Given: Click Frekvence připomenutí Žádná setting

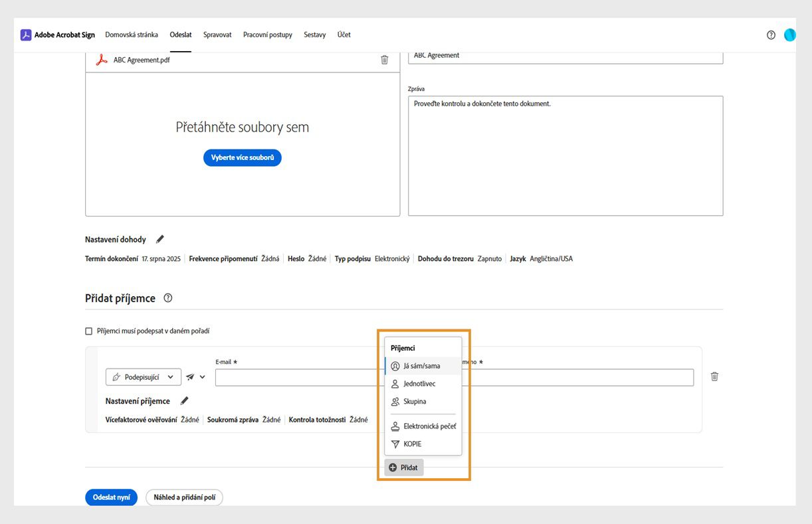Looking at the screenshot, I should (234, 259).
